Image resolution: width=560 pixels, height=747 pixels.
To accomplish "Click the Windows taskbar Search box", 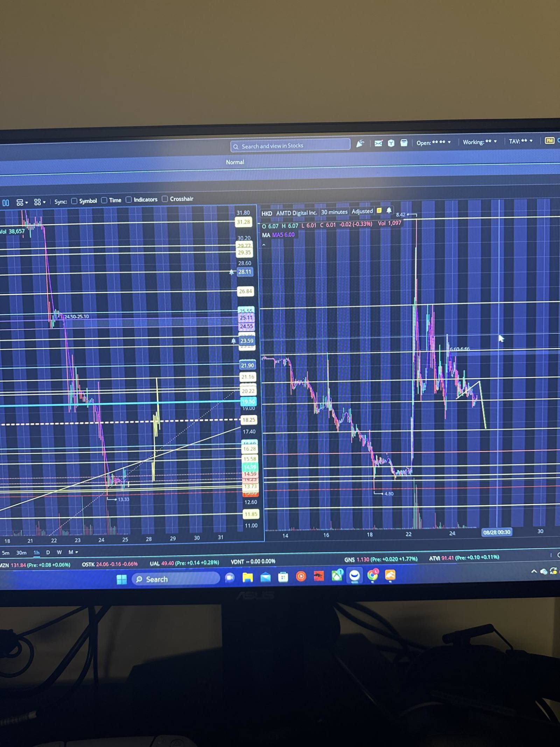I will pos(175,579).
